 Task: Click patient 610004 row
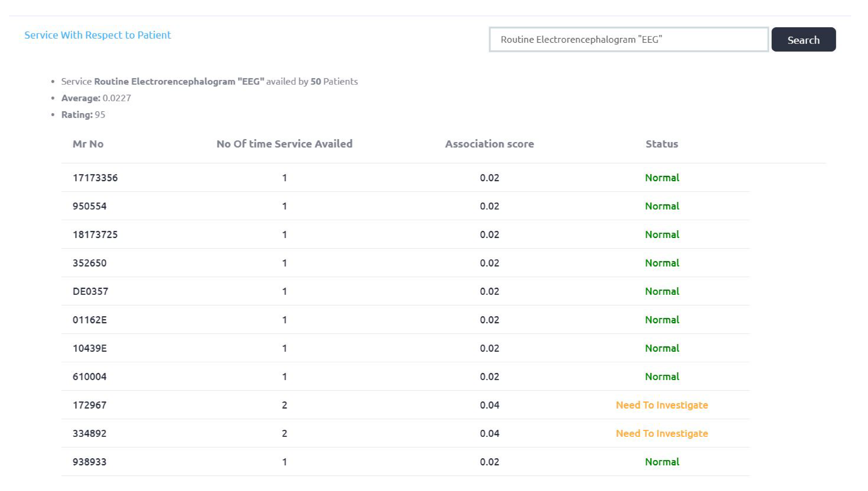pyautogui.click(x=90, y=377)
